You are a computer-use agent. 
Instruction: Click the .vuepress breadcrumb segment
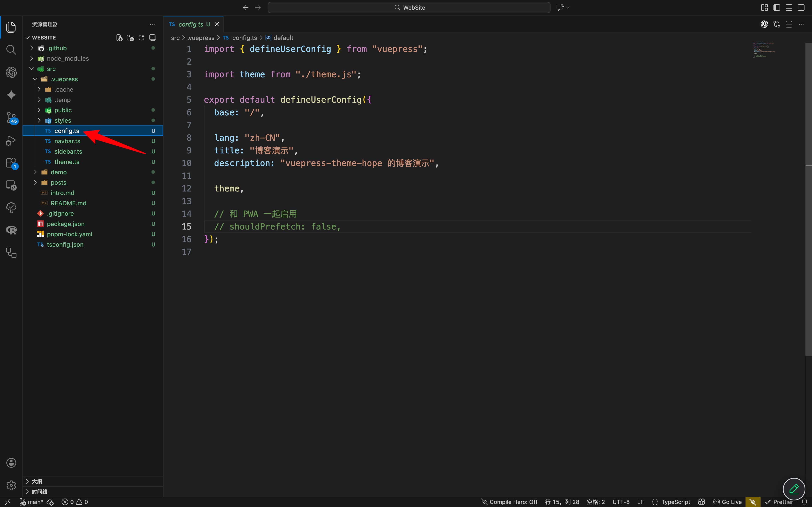(x=201, y=38)
